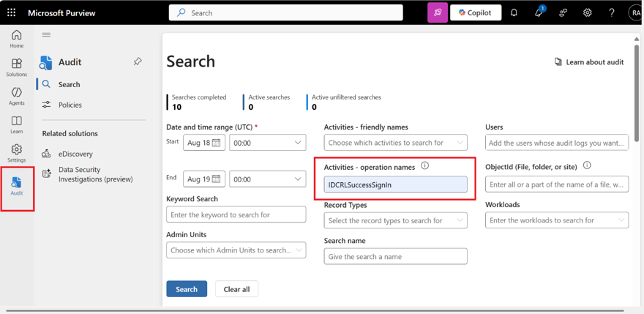Open the app launcher waffle icon
Screen dimensions: 644x314
coord(11,12)
